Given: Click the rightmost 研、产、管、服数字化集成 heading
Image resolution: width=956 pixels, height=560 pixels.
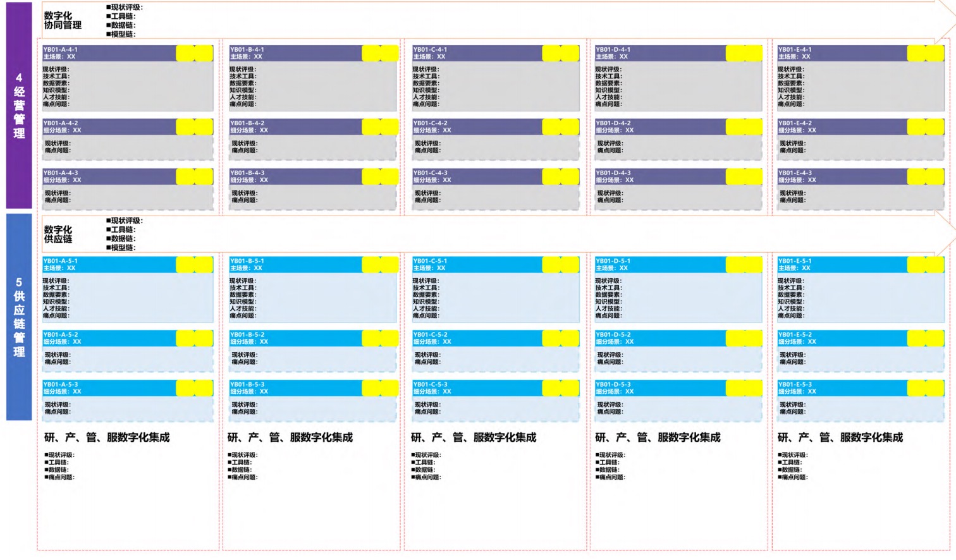Looking at the screenshot, I should [x=840, y=437].
